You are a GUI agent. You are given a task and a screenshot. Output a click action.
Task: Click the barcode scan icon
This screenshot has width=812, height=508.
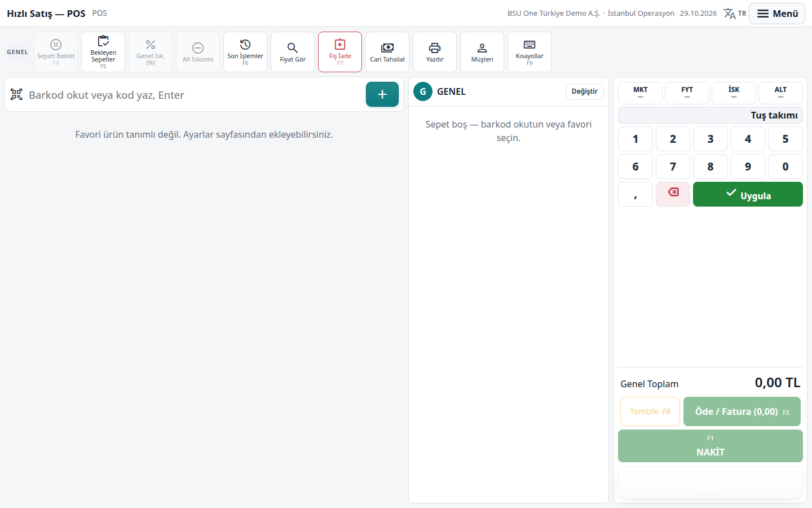click(16, 94)
